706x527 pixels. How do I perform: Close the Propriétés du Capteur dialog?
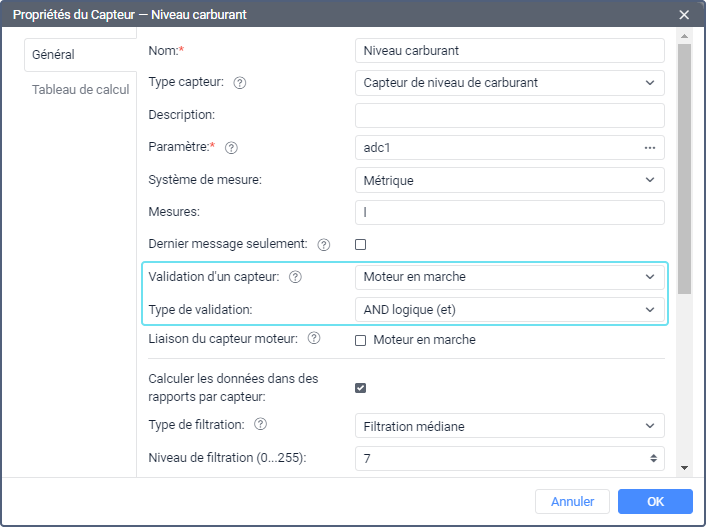(x=685, y=15)
